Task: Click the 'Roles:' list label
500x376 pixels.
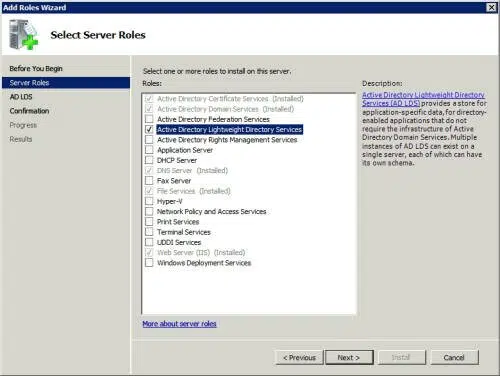Action: [152, 83]
